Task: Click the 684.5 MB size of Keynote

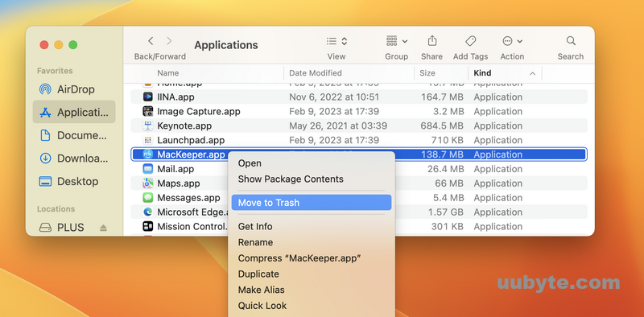Action: [x=442, y=126]
